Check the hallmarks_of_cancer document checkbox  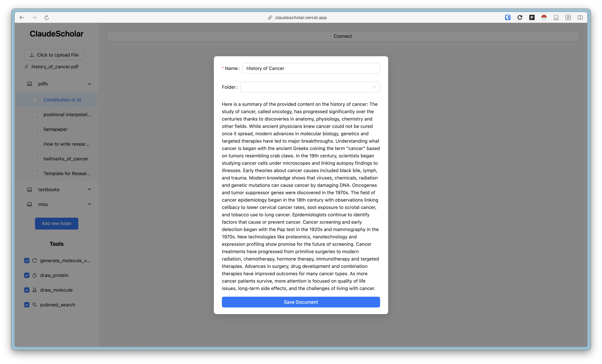pos(35,159)
